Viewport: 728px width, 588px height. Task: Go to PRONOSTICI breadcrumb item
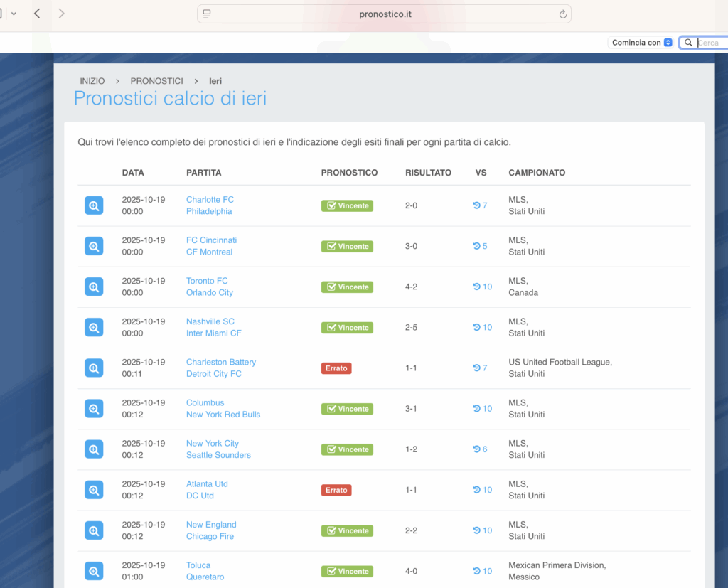156,81
